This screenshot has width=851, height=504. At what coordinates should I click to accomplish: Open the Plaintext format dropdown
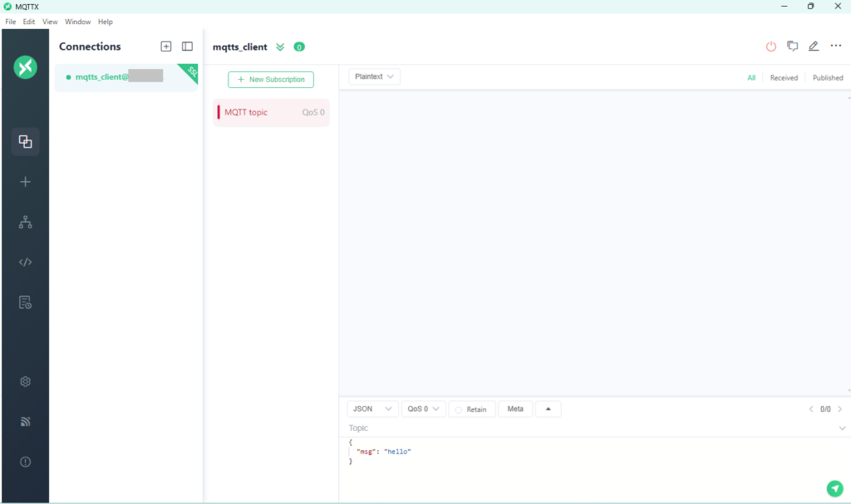[374, 76]
